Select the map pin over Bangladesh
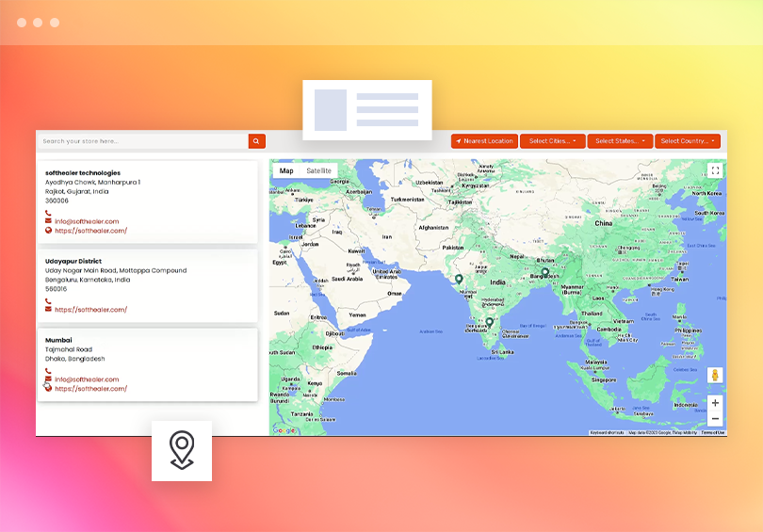 [x=545, y=272]
